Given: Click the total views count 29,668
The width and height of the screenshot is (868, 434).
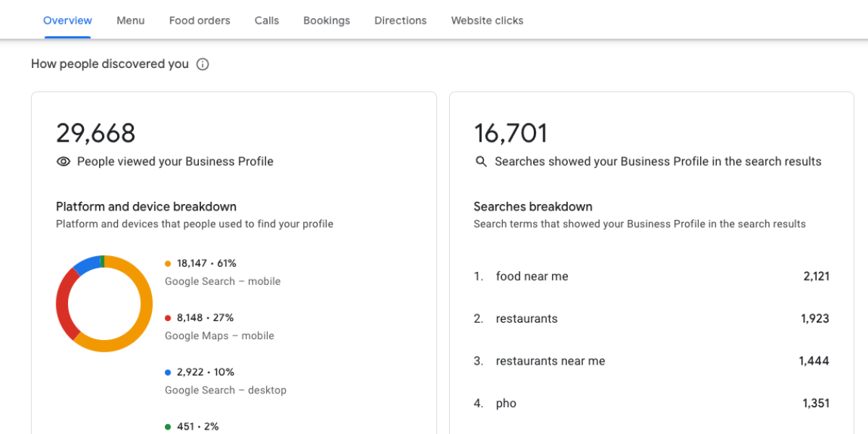Looking at the screenshot, I should point(96,133).
